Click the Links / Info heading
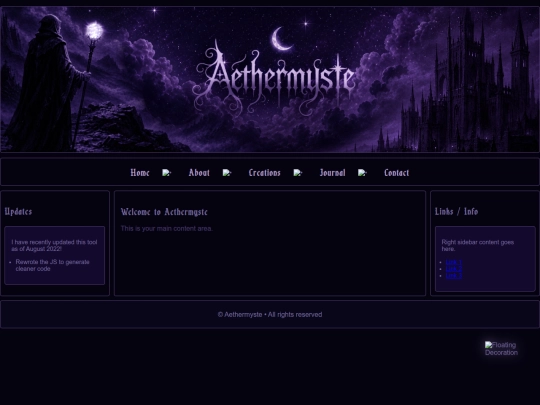Viewport: 540px width, 405px height. point(456,211)
